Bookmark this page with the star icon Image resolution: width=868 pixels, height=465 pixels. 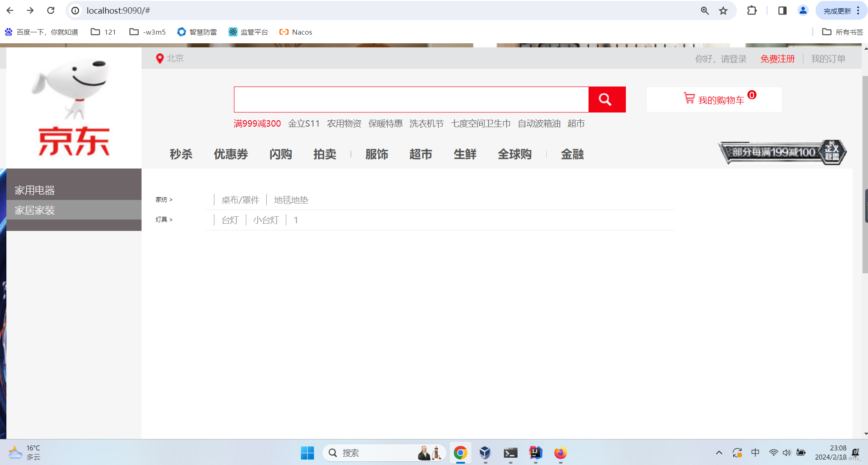723,10
